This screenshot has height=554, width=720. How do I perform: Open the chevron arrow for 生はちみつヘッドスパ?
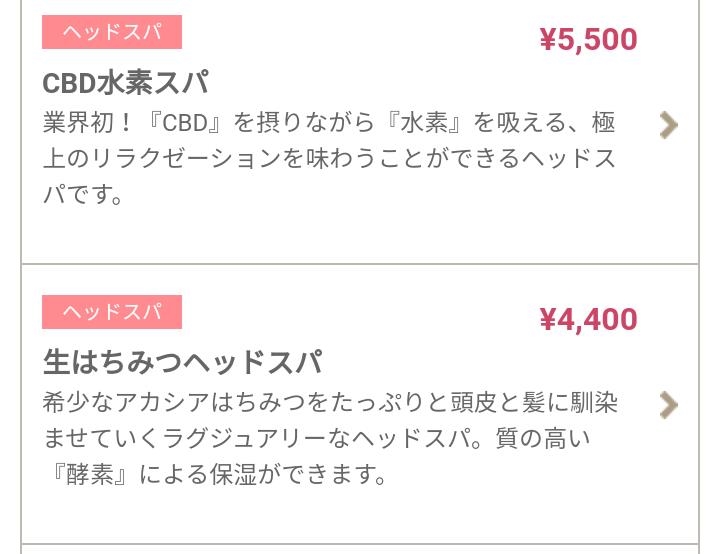click(669, 405)
